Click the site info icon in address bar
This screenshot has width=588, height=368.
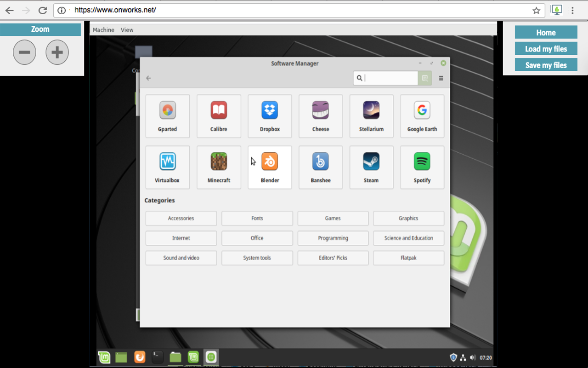pyautogui.click(x=62, y=10)
